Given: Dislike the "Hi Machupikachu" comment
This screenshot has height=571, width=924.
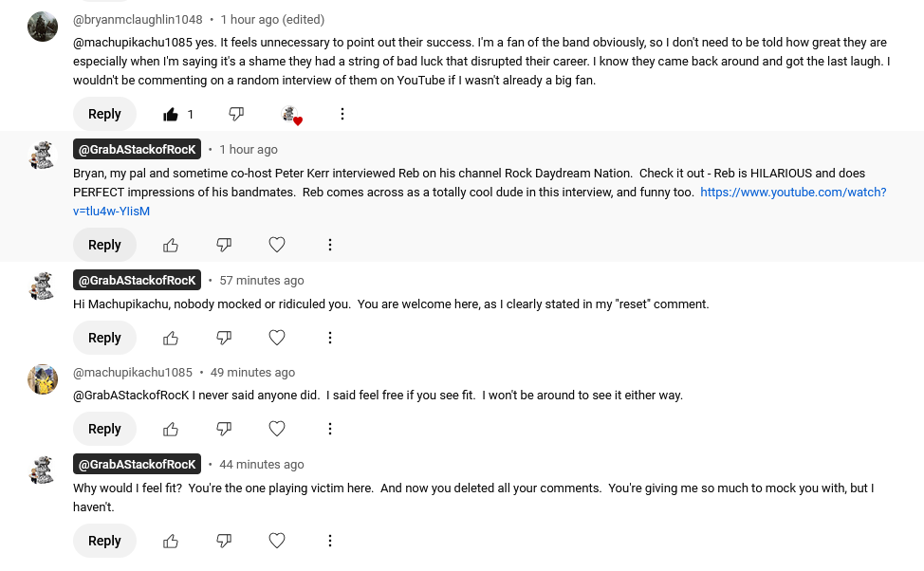Looking at the screenshot, I should [224, 338].
